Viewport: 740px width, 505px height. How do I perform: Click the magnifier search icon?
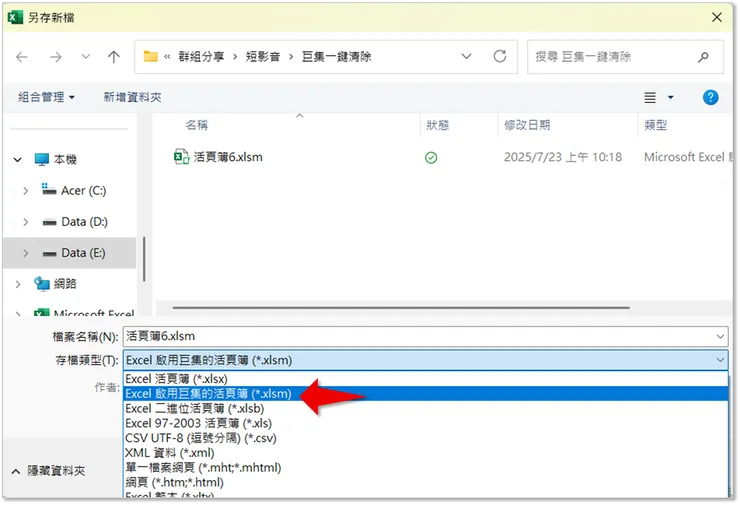[x=703, y=57]
